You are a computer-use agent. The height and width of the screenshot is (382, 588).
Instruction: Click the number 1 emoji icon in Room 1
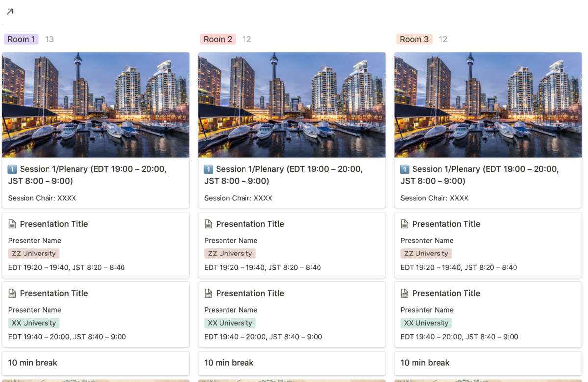[x=13, y=169]
